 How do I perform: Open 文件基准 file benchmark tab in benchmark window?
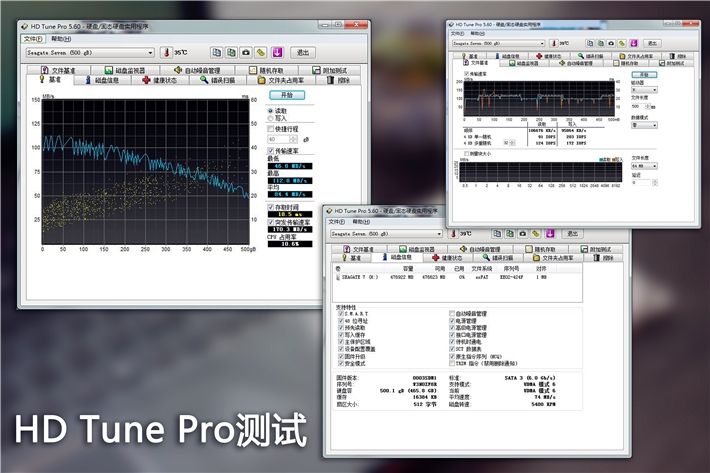58,71
